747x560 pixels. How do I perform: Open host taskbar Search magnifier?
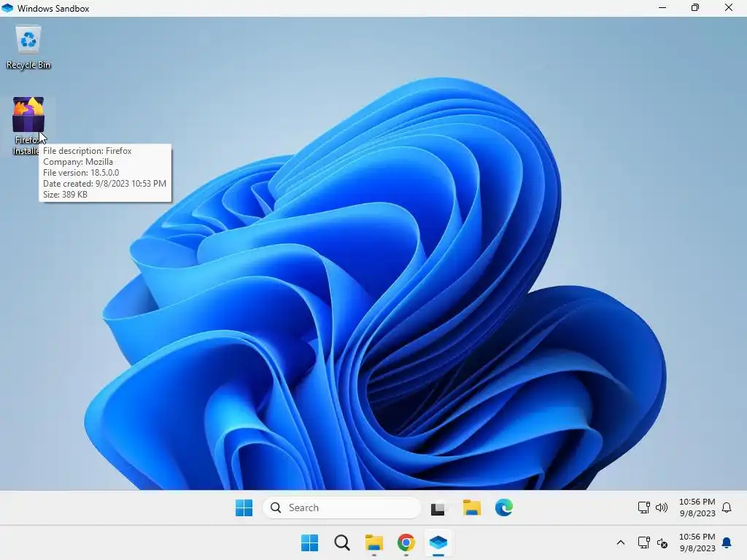tap(341, 542)
